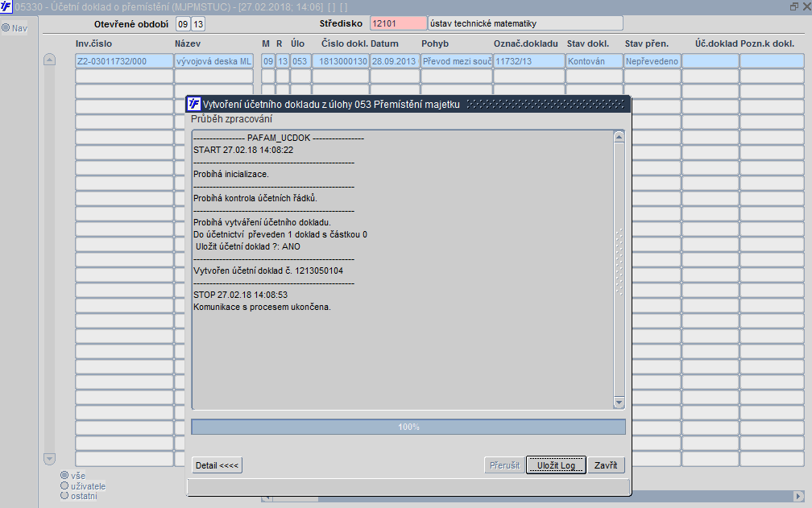Viewport: 812px width, 508px height.
Task: Select the Nav radio button
Action: click(6, 27)
